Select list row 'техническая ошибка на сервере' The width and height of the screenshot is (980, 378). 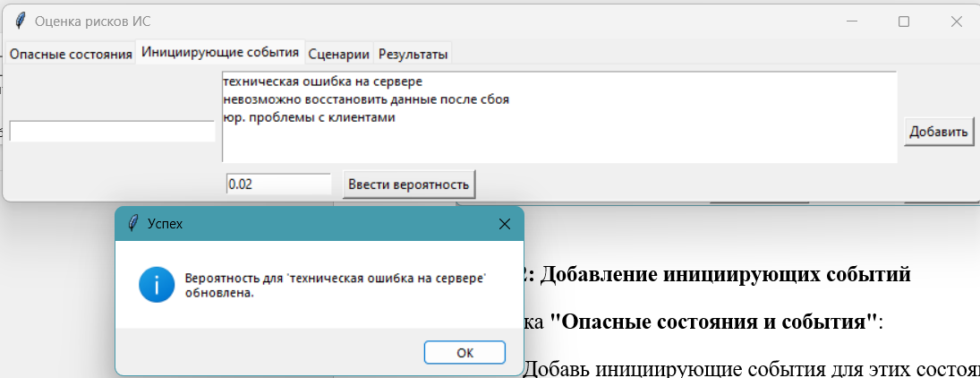pos(559,82)
